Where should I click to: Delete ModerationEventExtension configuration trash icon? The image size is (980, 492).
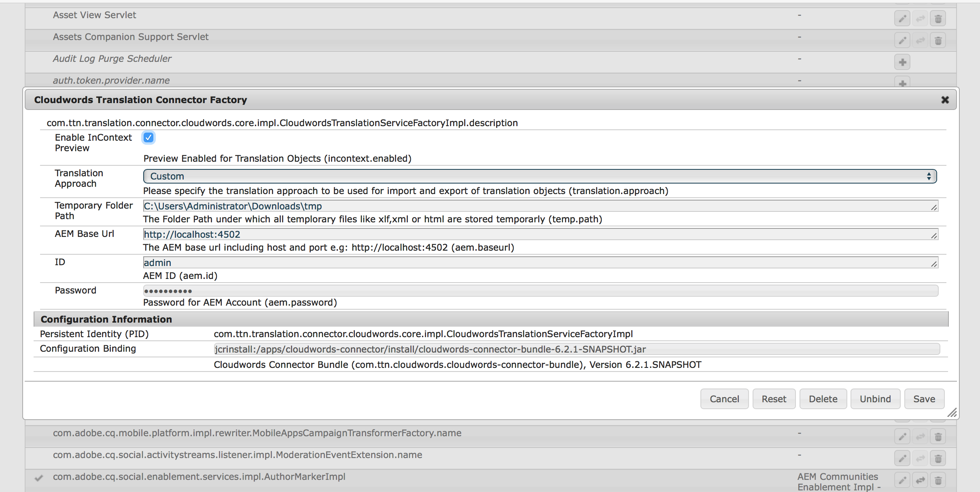[938, 458]
